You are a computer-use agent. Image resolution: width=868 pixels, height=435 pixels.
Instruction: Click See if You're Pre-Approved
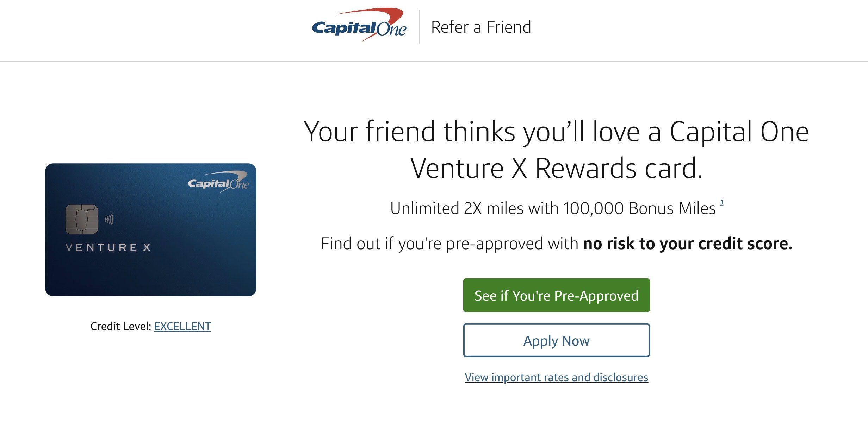click(x=556, y=295)
